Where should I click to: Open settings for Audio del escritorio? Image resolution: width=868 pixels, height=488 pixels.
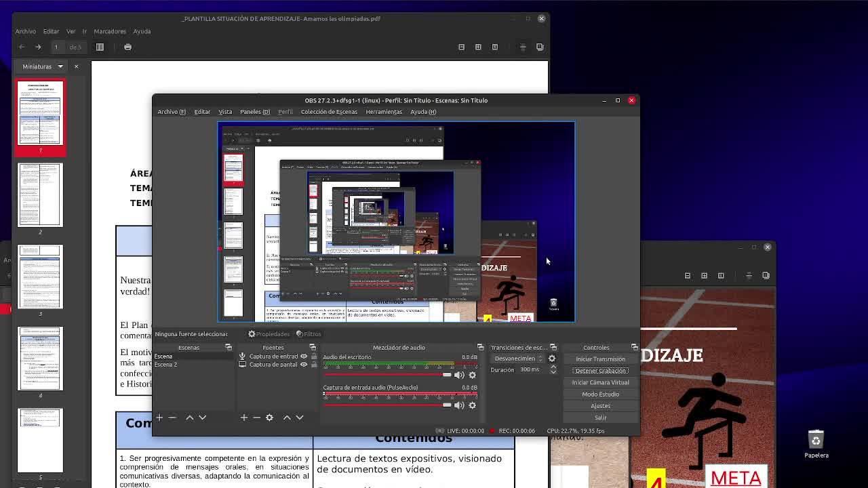pos(473,375)
